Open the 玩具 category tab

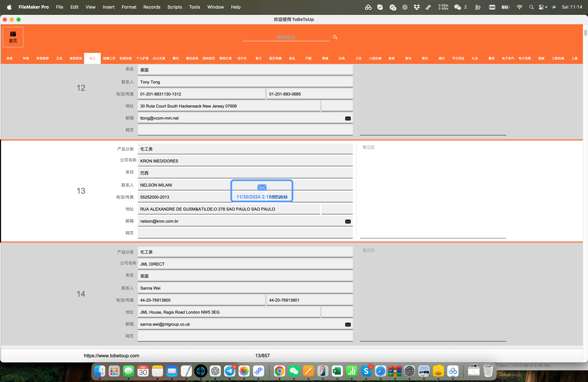pos(342,58)
